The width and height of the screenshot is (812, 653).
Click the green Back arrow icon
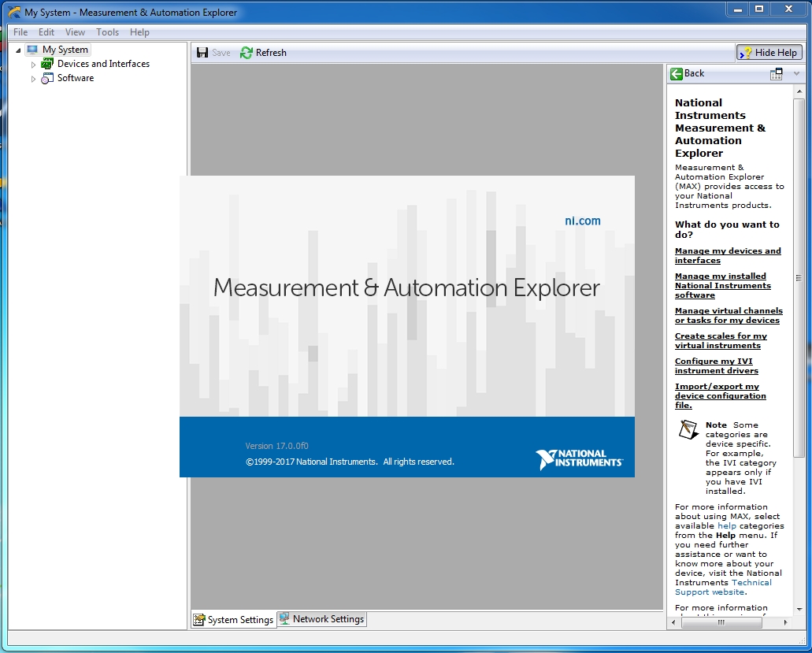(677, 73)
